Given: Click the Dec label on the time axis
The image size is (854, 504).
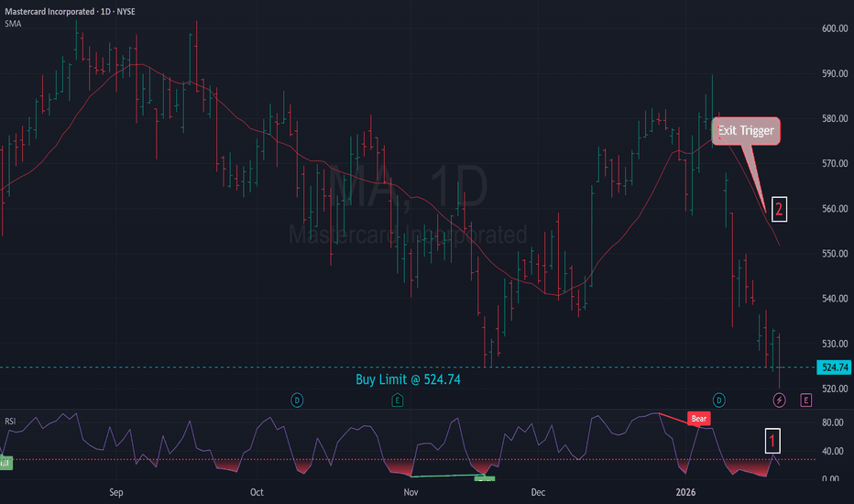Looking at the screenshot, I should (x=538, y=492).
